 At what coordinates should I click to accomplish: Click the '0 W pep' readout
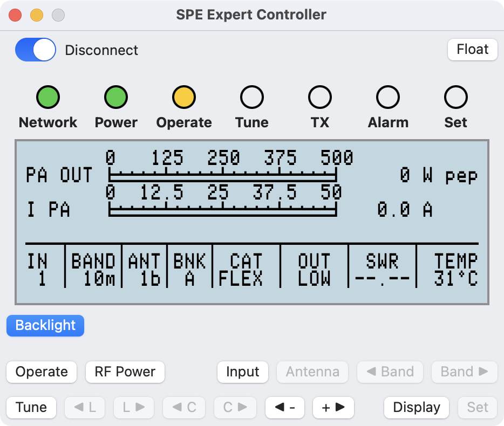click(439, 176)
